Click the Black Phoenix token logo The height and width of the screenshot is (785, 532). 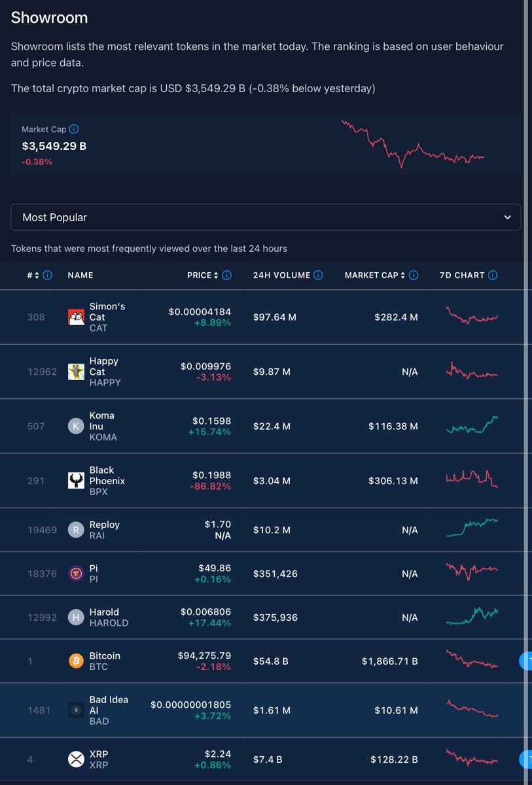(x=77, y=481)
